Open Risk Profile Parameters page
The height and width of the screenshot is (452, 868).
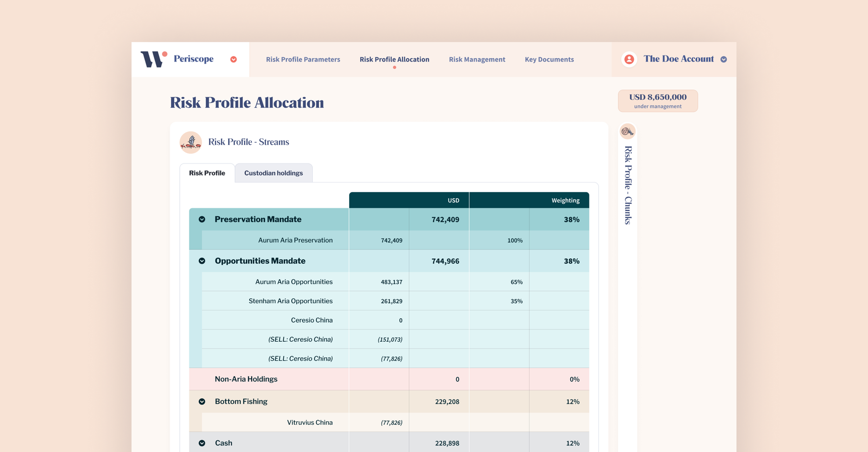(x=303, y=60)
